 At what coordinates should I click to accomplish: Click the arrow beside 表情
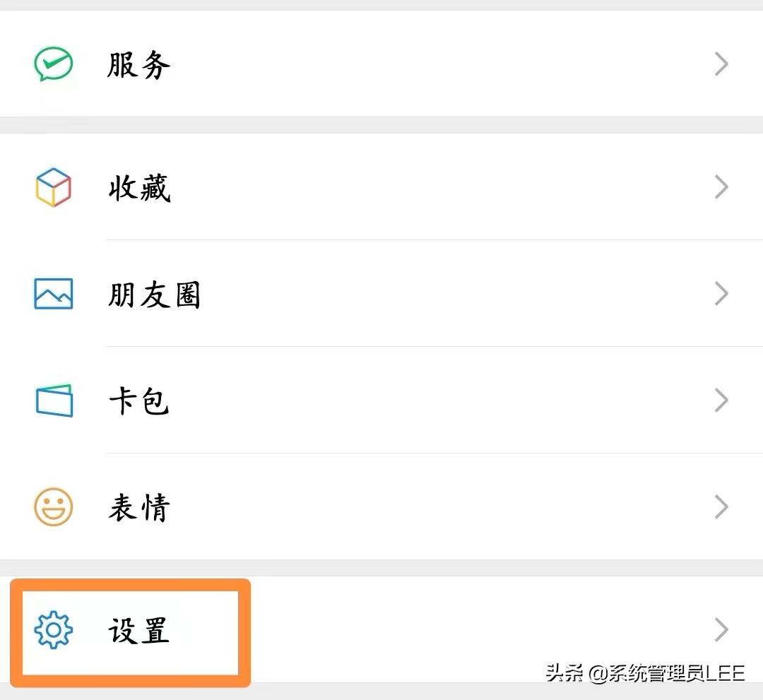point(721,506)
